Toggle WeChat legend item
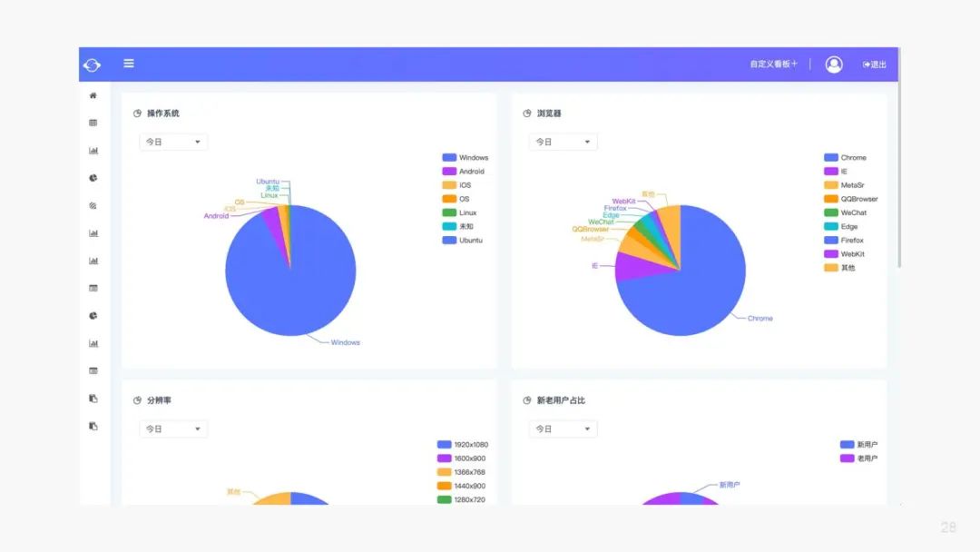This screenshot has width=980, height=552. pos(845,212)
